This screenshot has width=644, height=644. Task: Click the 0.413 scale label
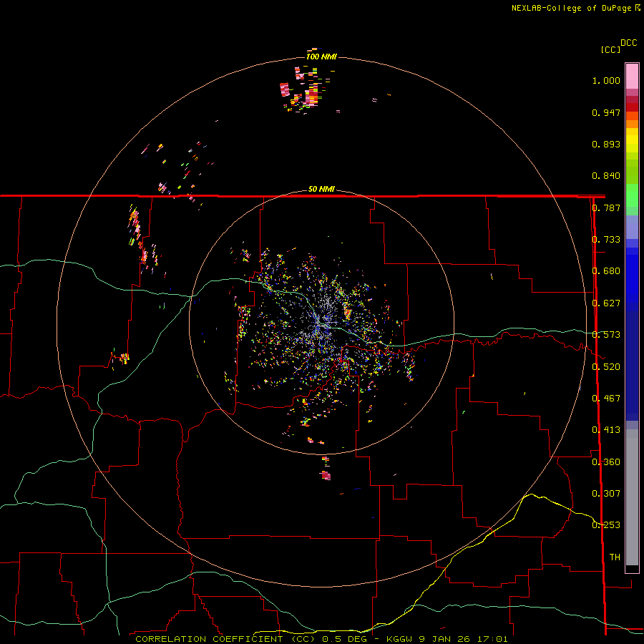point(606,430)
